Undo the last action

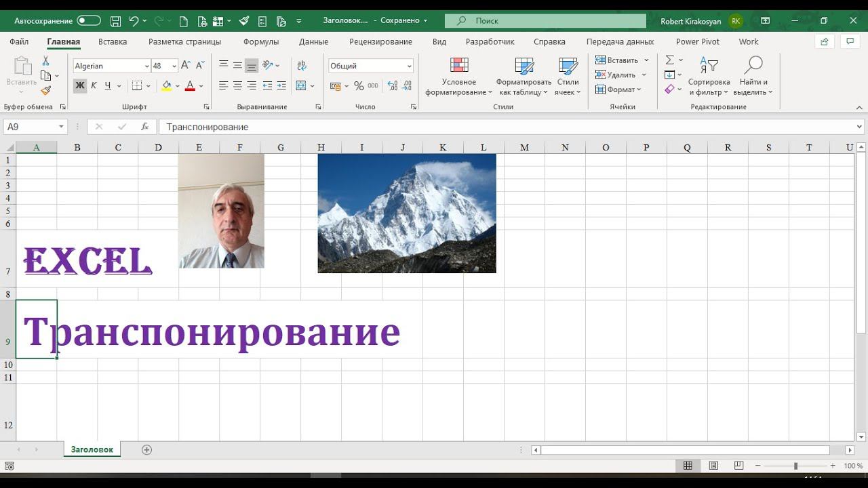134,21
